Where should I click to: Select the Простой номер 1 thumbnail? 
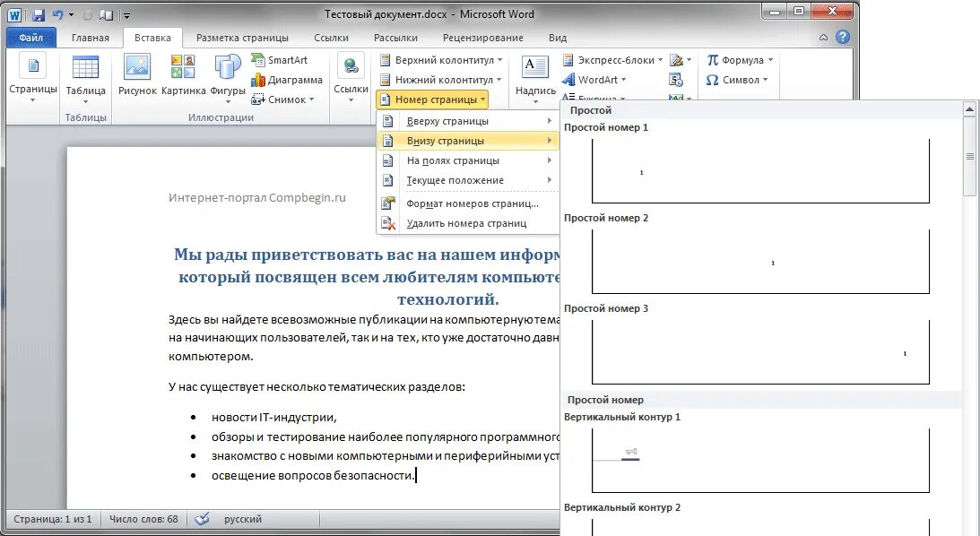tap(760, 170)
